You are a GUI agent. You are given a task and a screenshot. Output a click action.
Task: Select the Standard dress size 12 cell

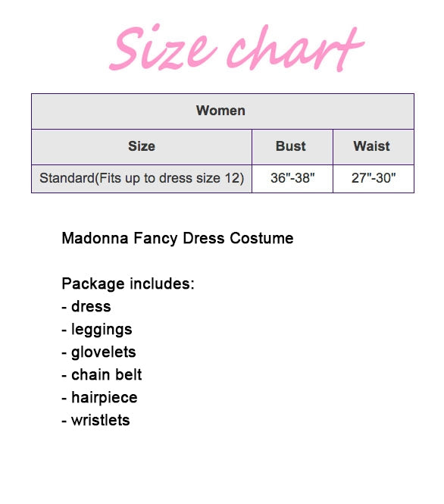[142, 179]
